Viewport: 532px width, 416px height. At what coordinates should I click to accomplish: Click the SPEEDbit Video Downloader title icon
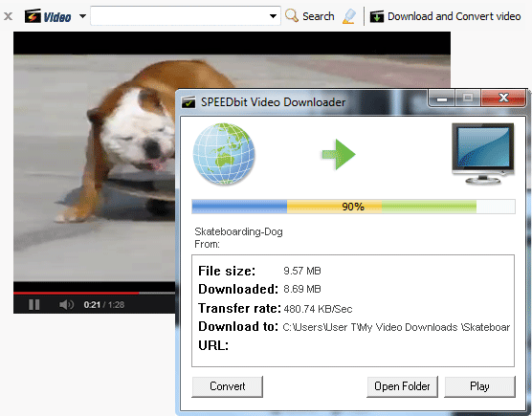click(x=188, y=102)
